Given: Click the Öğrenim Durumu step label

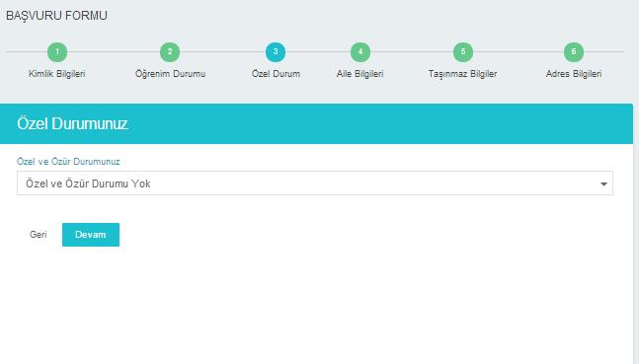Looking at the screenshot, I should (170, 74).
